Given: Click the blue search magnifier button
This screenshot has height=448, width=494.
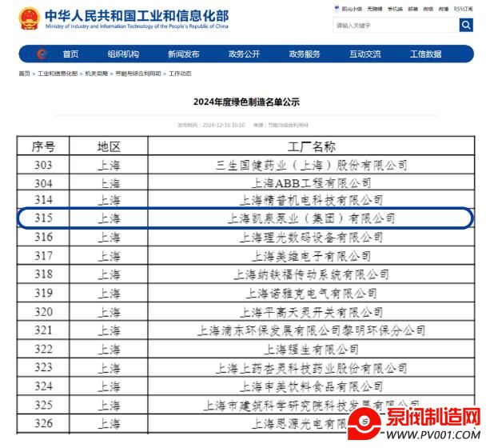Looking at the screenshot, I should pyautogui.click(x=466, y=25).
